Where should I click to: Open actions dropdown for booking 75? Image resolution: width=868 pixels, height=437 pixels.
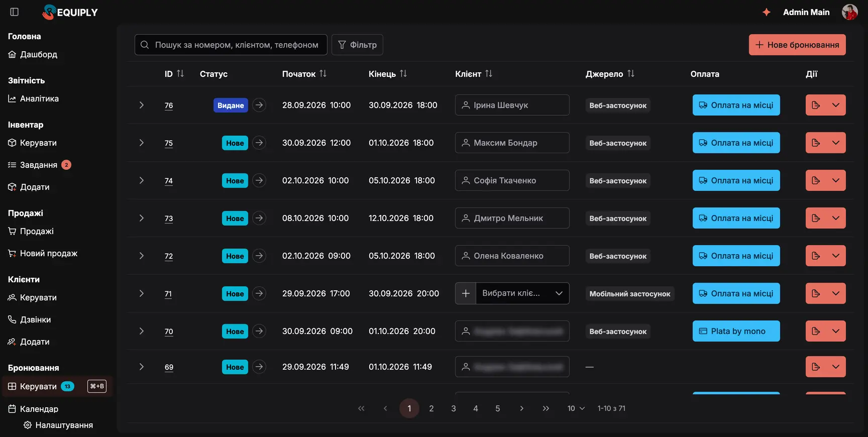click(836, 143)
